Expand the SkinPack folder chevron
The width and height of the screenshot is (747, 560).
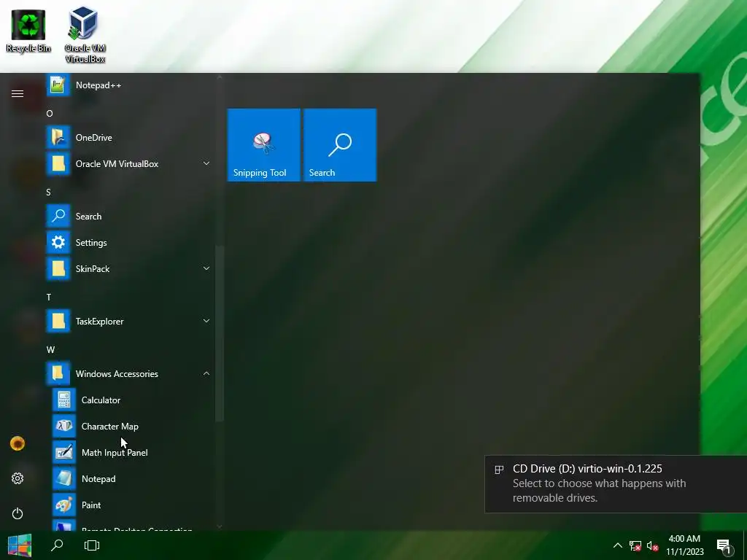tap(206, 268)
